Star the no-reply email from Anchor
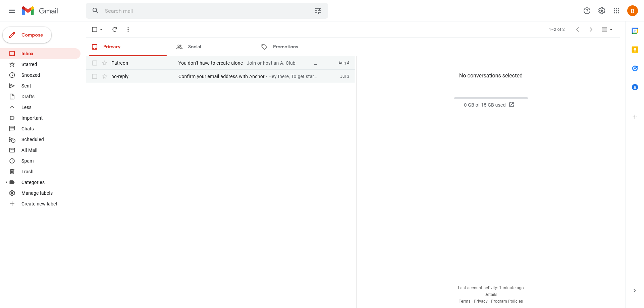The width and height of the screenshot is (644, 308). (x=104, y=76)
